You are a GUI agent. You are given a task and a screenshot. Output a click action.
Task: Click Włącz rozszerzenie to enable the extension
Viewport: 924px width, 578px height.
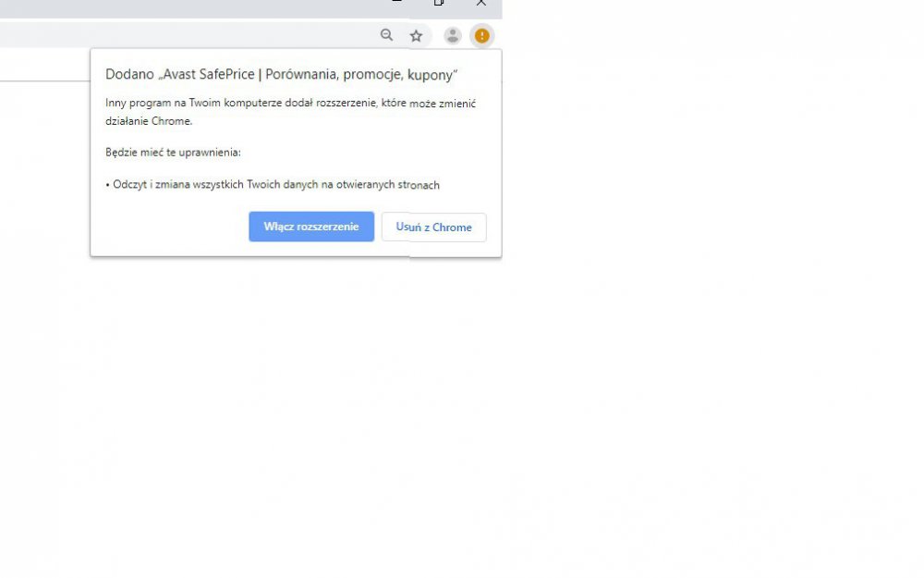coord(311,227)
